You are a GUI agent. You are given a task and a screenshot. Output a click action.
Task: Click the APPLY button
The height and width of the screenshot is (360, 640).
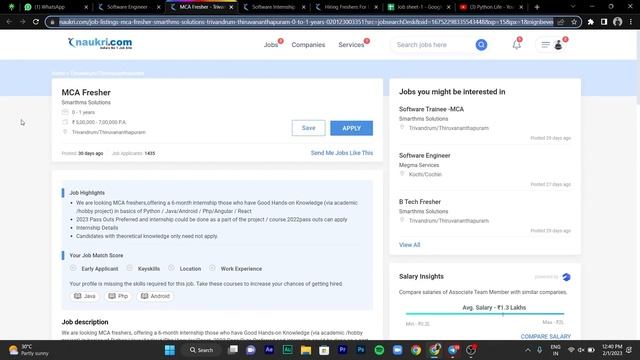tap(351, 128)
